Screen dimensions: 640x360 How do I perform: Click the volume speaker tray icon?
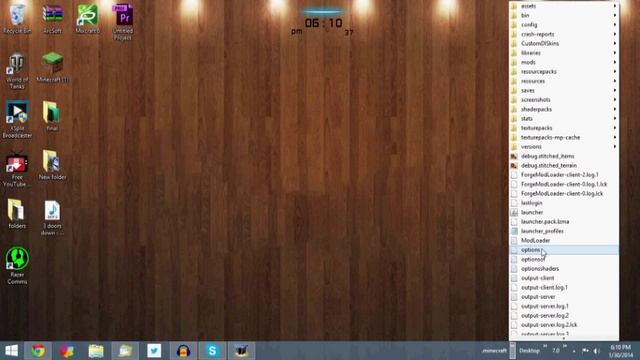[597, 351]
